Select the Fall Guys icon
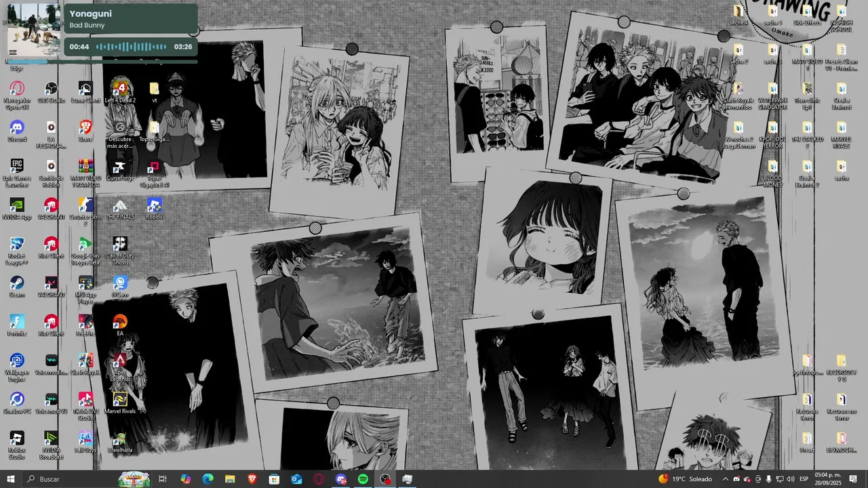 point(85,443)
